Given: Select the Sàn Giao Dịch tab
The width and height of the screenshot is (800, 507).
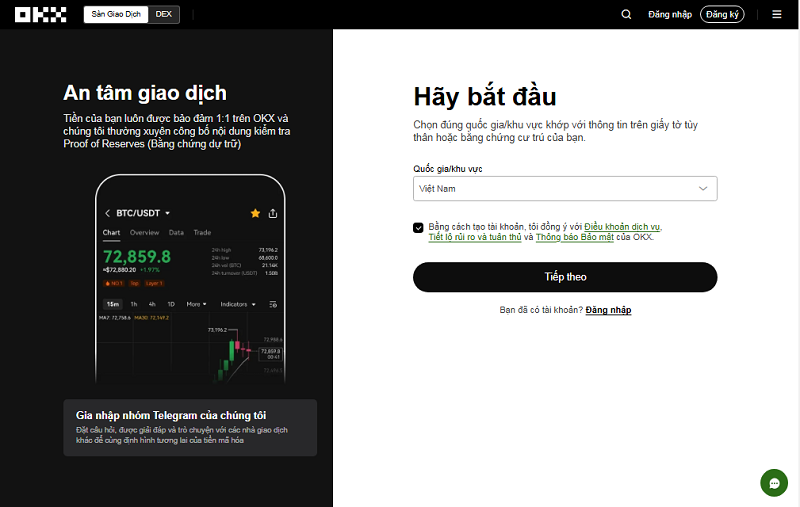Looking at the screenshot, I should [116, 14].
